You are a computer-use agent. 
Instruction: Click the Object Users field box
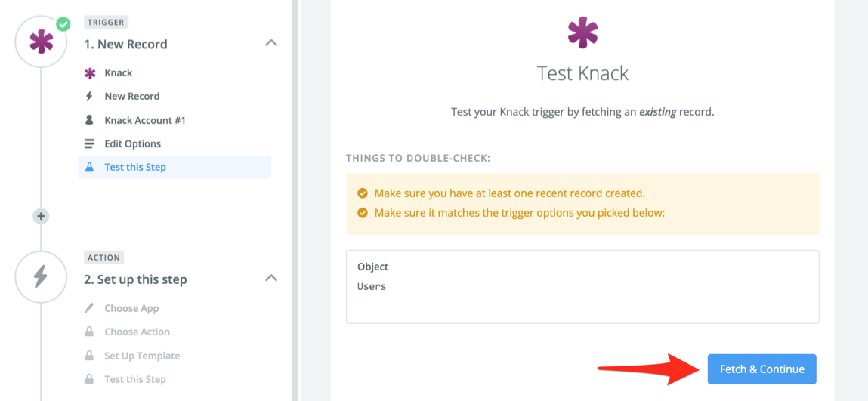click(x=582, y=287)
